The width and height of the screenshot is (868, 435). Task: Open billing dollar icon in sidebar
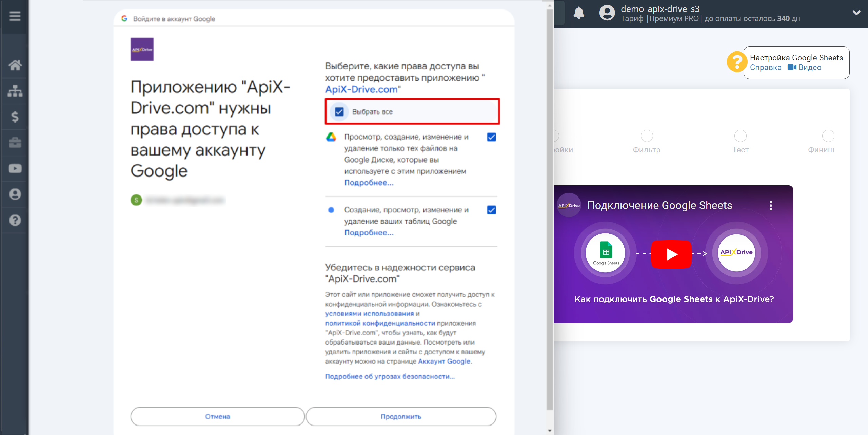point(15,117)
